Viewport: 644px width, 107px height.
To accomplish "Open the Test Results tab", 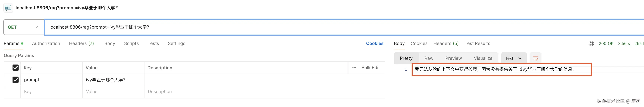I will click(x=477, y=44).
